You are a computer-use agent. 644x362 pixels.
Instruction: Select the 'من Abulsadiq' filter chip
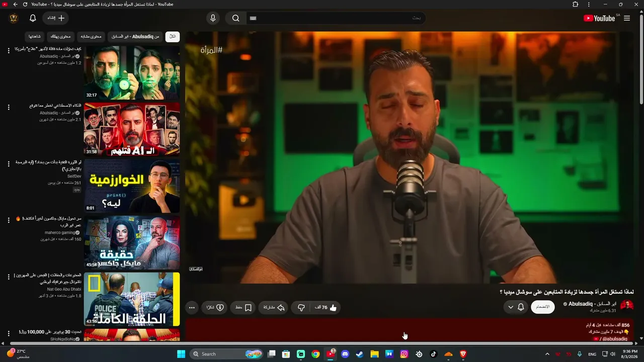pos(135,37)
